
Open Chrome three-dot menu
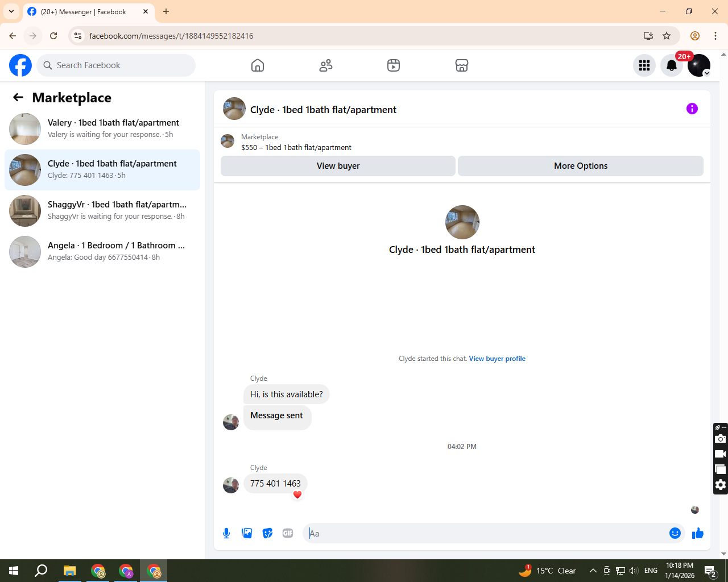click(715, 36)
